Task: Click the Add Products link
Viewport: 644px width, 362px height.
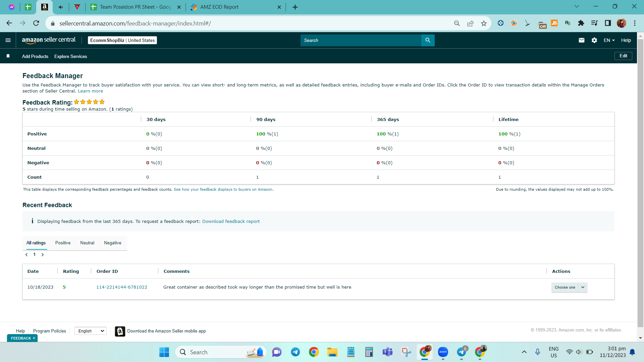Action: click(x=35, y=56)
